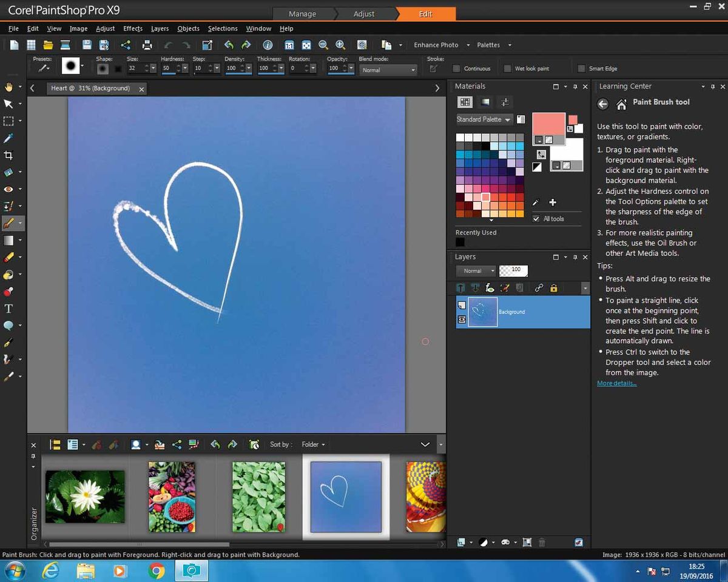Open the Standard Palette selector
Screen dimensions: 728x582
pos(484,119)
